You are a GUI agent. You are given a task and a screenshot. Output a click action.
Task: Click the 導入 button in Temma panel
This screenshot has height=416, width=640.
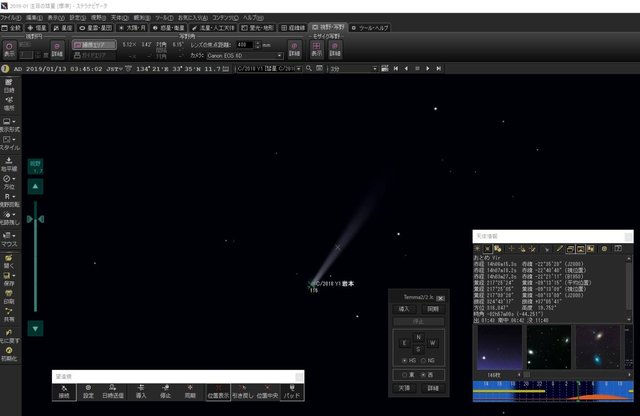[x=404, y=309]
